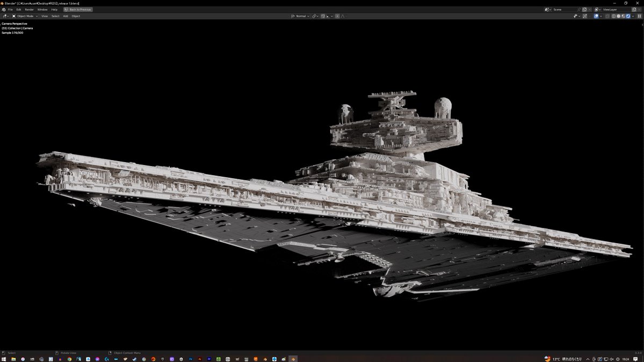Viewport: 644px width, 362px height.
Task: Click the Back to Previous button
Action: point(78,10)
